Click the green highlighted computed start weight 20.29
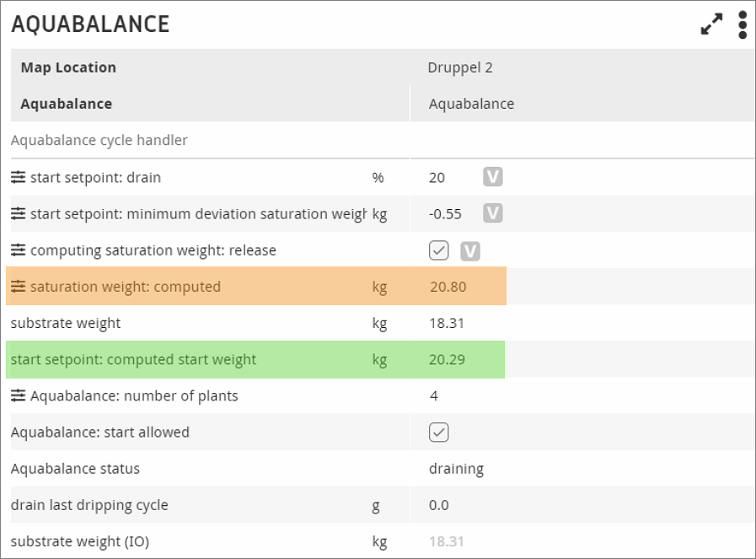This screenshot has width=756, height=559. click(447, 360)
